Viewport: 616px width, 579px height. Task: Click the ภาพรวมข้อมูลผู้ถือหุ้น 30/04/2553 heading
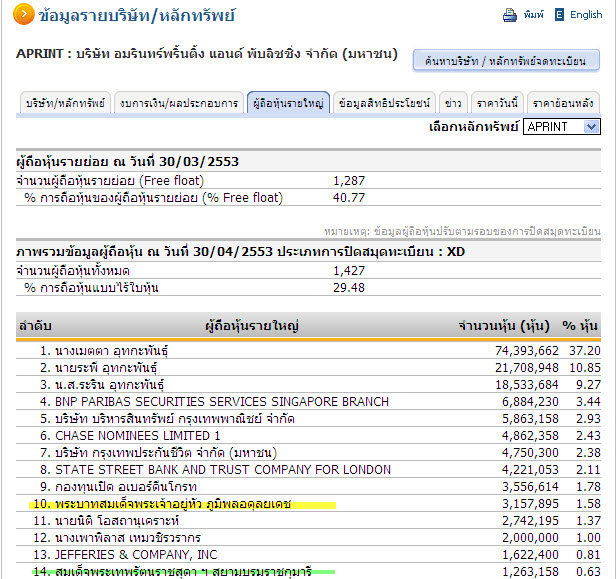click(240, 251)
